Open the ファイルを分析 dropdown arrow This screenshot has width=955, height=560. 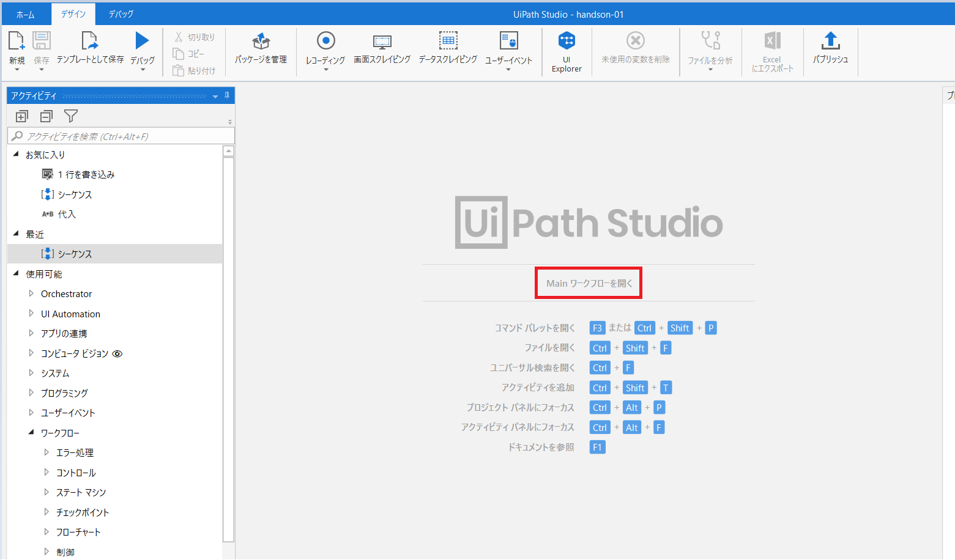[x=710, y=70]
